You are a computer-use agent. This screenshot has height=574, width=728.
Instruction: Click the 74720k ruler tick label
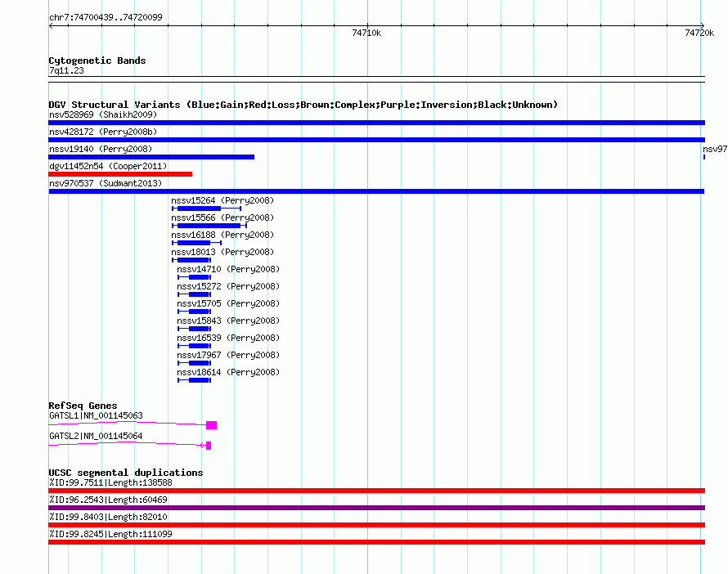coord(699,33)
